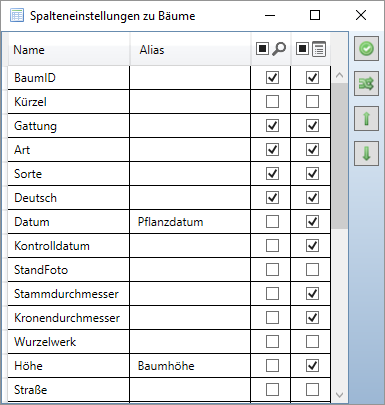Click the green move-down arrow icon

(366, 154)
